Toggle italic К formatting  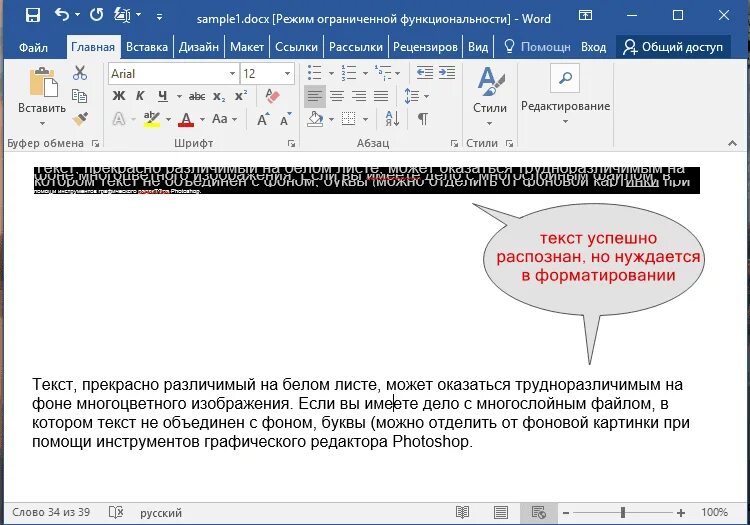[140, 96]
